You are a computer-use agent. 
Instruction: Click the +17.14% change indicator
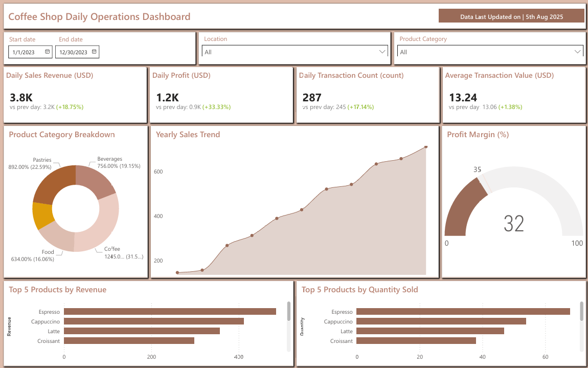(x=360, y=107)
